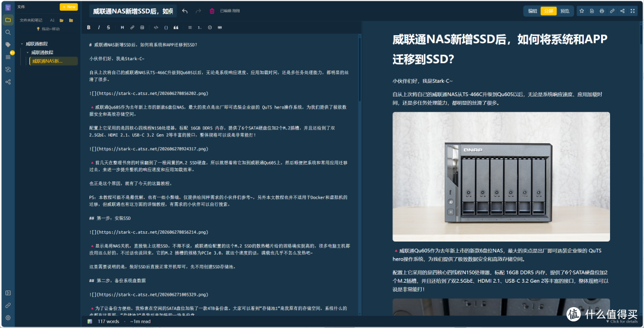Place cursor on '## 第二步，备份系统盘数据' line

(x=117, y=280)
